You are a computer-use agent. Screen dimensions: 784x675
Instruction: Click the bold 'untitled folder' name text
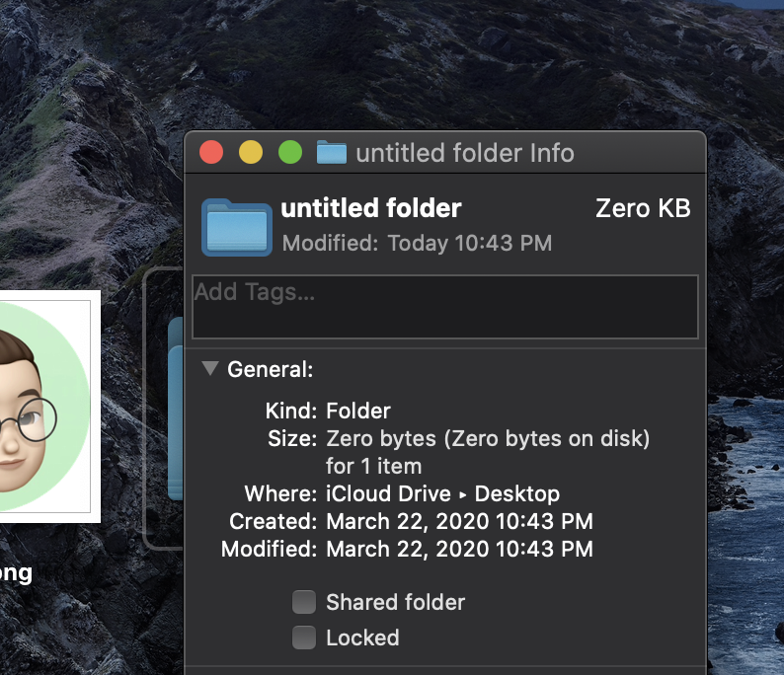point(370,208)
